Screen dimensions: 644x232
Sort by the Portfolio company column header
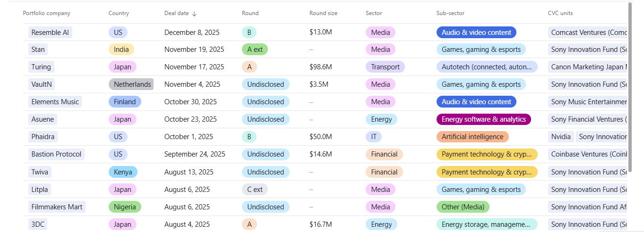[47, 13]
